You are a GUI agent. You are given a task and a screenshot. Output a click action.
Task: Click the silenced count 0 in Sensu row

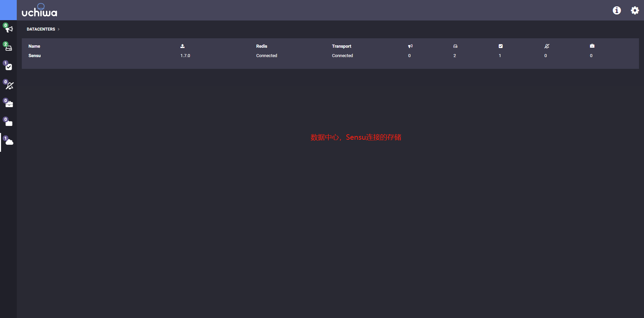click(545, 56)
